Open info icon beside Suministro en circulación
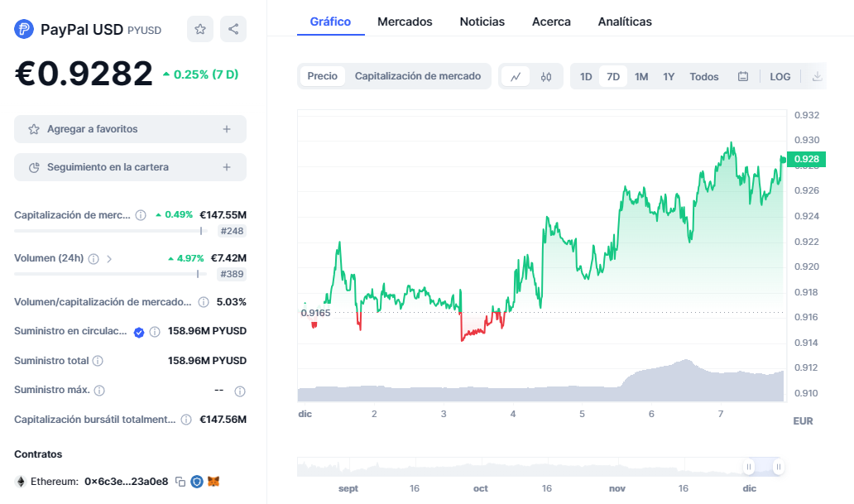Image resolution: width=854 pixels, height=504 pixels. (x=155, y=332)
